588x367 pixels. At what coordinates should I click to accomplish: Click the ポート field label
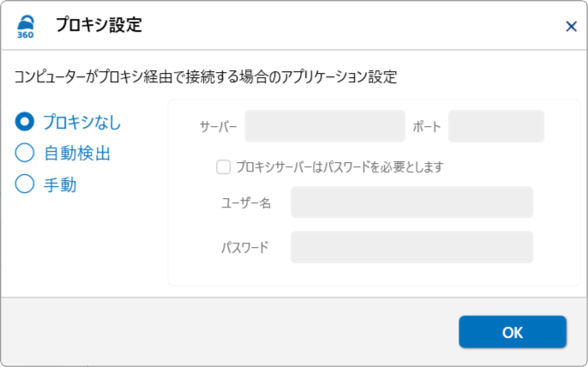coord(426,127)
